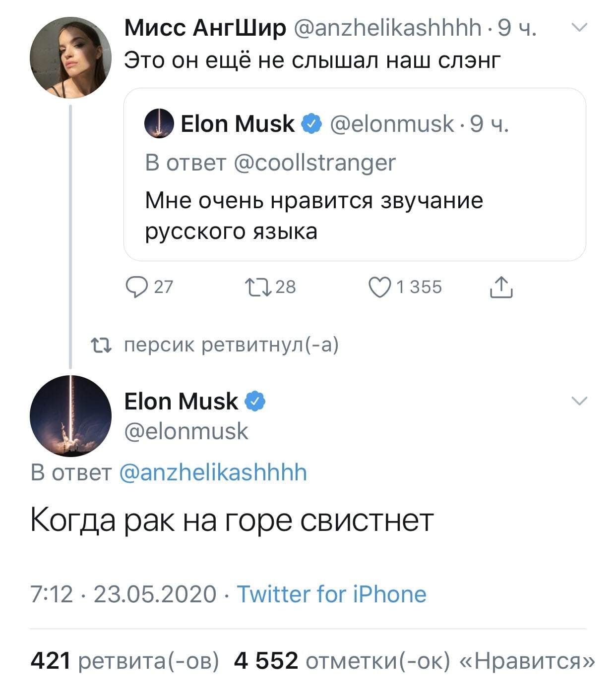The width and height of the screenshot is (616, 694).
Task: Click the 9 ч. timestamp in the top tweet
Action: (x=516, y=28)
